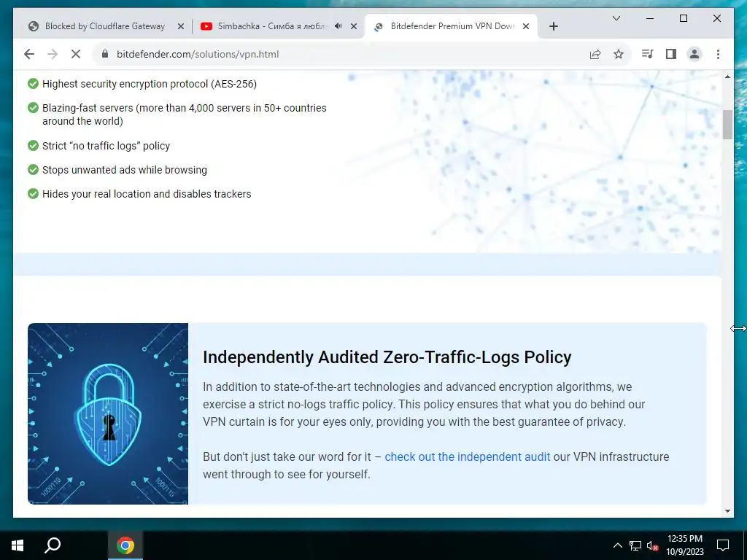Click the scrollbar down arrow
This screenshot has width=747, height=560.
(x=727, y=511)
